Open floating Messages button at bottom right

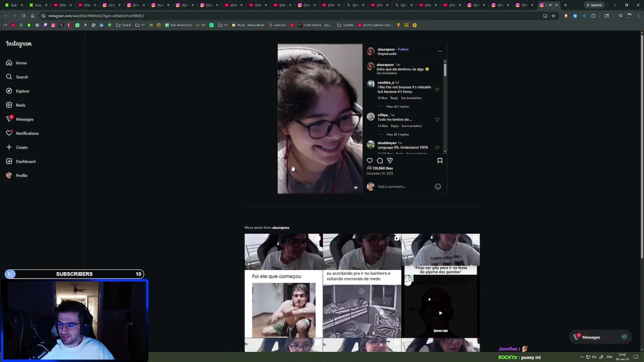(x=601, y=337)
